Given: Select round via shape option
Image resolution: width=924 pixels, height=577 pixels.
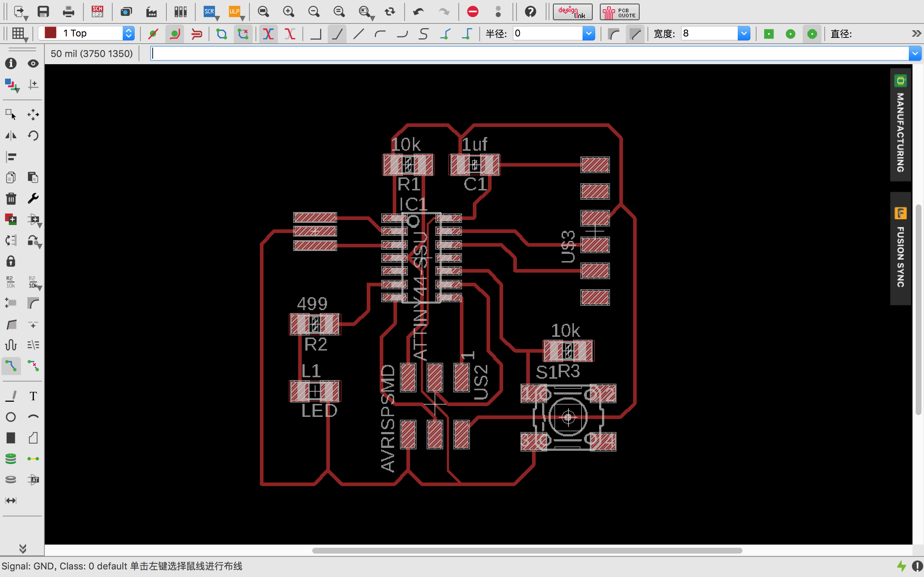Looking at the screenshot, I should click(x=790, y=34).
